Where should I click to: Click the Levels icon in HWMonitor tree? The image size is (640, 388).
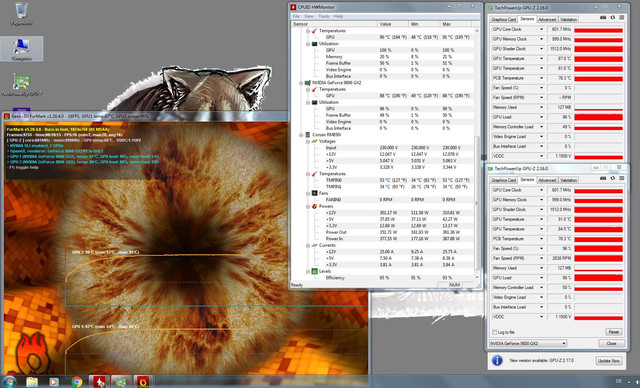click(314, 271)
